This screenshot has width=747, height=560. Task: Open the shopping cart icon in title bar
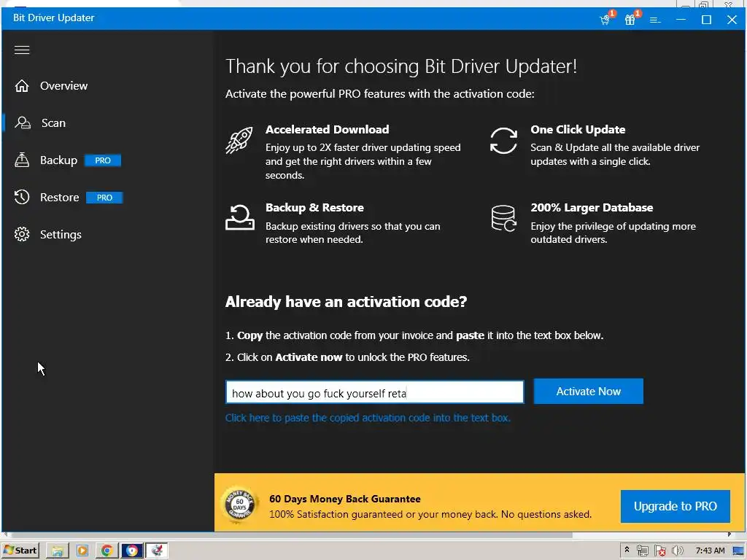(605, 20)
